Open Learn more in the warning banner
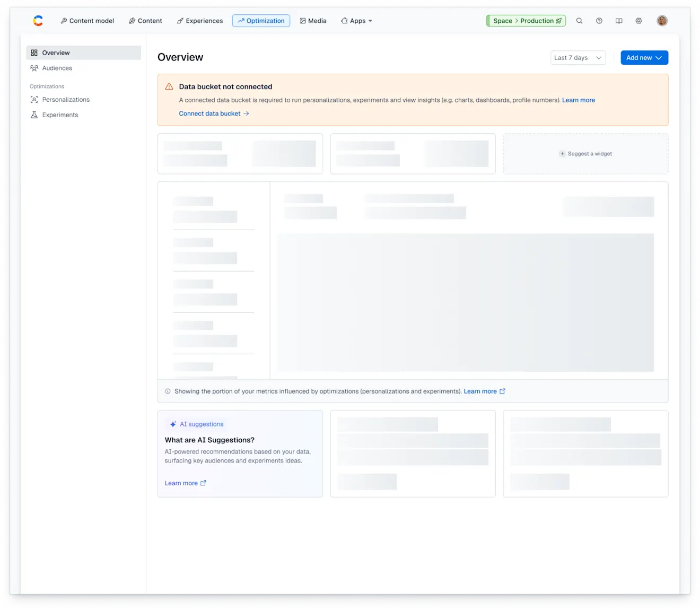This screenshot has width=700, height=610. [x=578, y=100]
